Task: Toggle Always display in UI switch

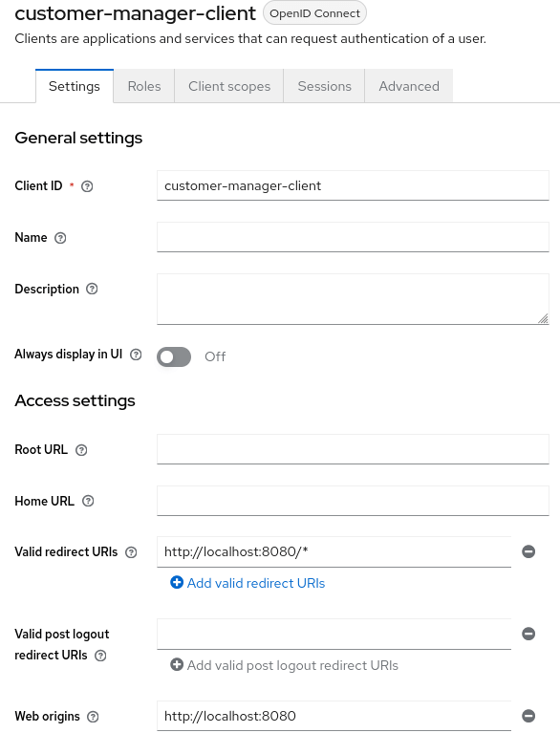Action: 174,357
